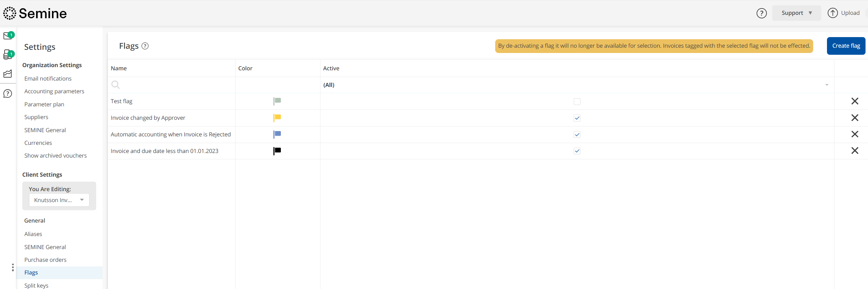Click the help icon next to Flags heading
Screen dimensions: 868x289
pyautogui.click(x=145, y=46)
